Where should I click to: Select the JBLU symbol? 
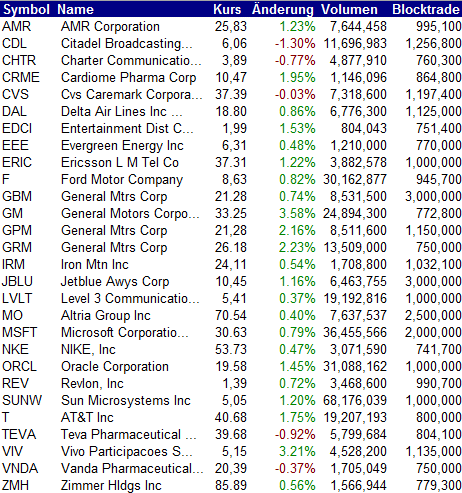(x=17, y=281)
